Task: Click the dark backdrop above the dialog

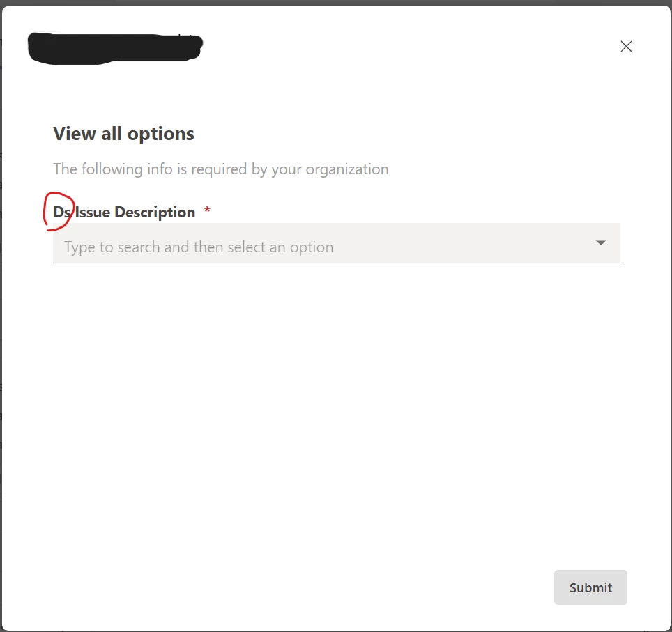Action: point(336,2)
